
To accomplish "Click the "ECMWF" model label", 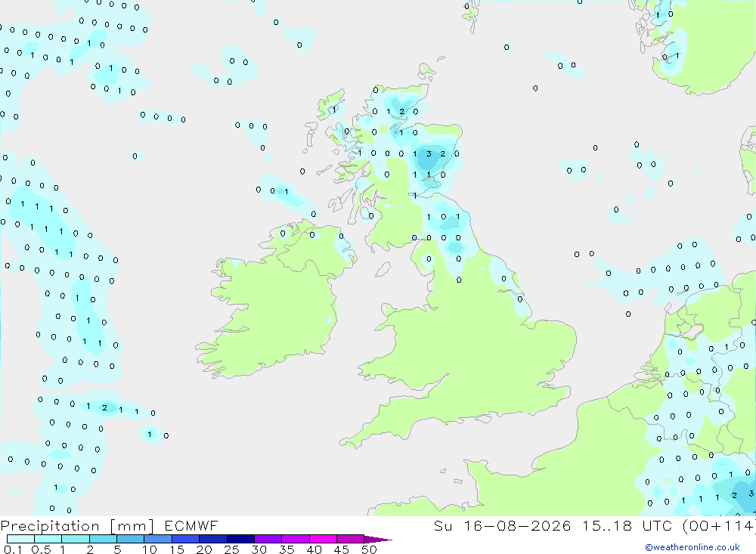I will (191, 525).
